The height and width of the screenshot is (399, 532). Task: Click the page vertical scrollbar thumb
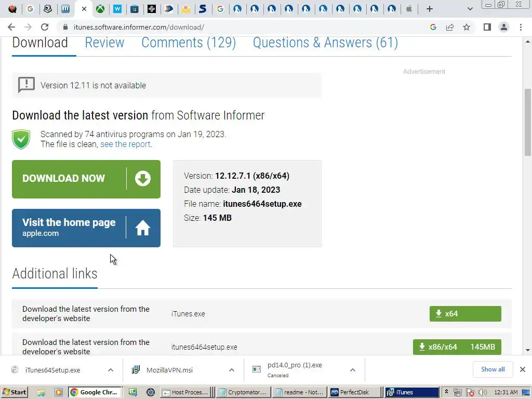pos(528,122)
